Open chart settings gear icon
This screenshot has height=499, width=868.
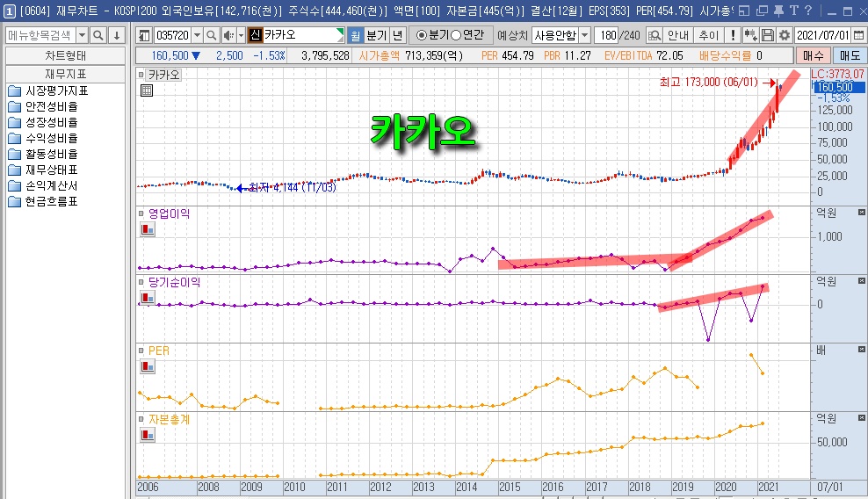[785, 35]
